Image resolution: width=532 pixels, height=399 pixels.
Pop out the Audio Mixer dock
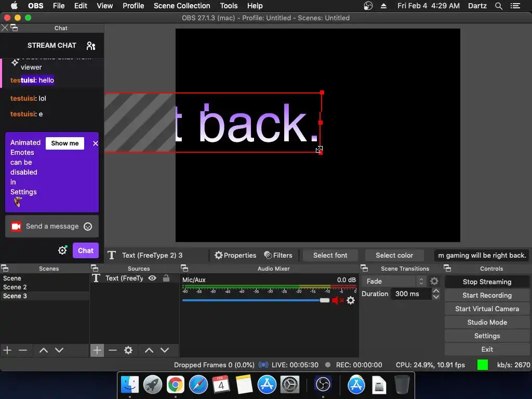coord(184,269)
